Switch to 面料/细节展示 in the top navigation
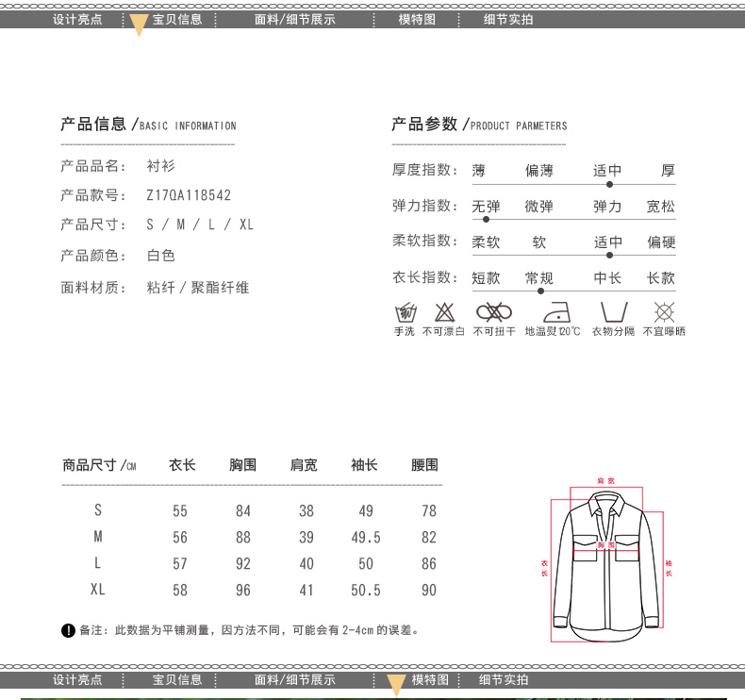The width and height of the screenshot is (745, 700). pyautogui.click(x=294, y=19)
